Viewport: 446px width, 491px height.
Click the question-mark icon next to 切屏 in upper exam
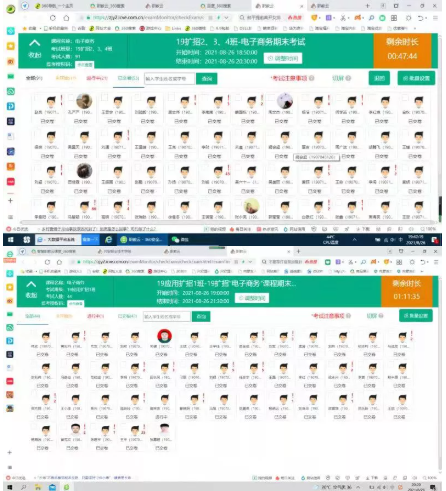click(x=348, y=78)
